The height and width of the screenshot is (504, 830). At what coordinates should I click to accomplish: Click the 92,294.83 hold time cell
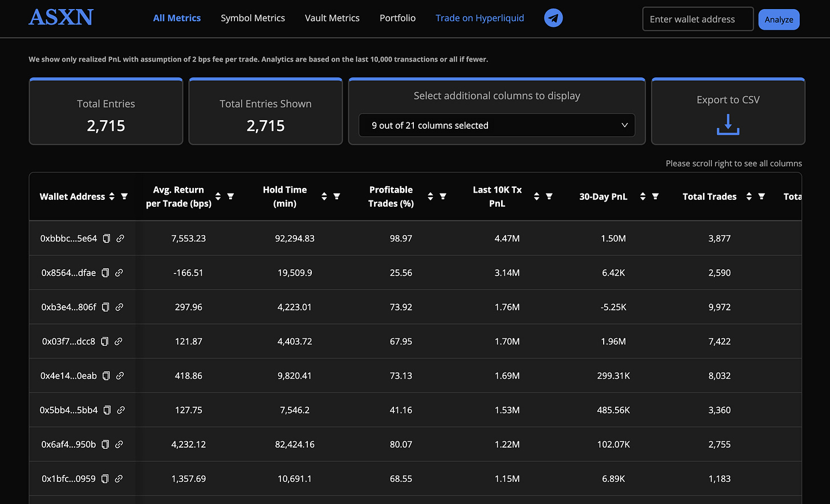tap(295, 239)
